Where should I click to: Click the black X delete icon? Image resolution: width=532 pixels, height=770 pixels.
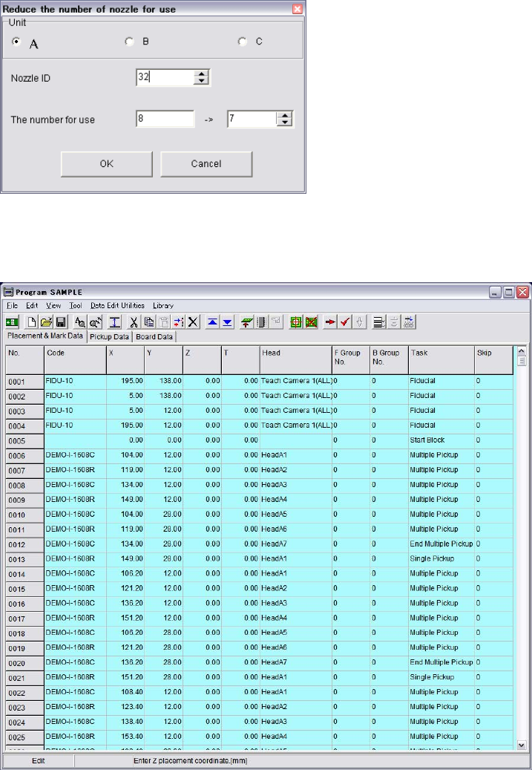tap(192, 322)
